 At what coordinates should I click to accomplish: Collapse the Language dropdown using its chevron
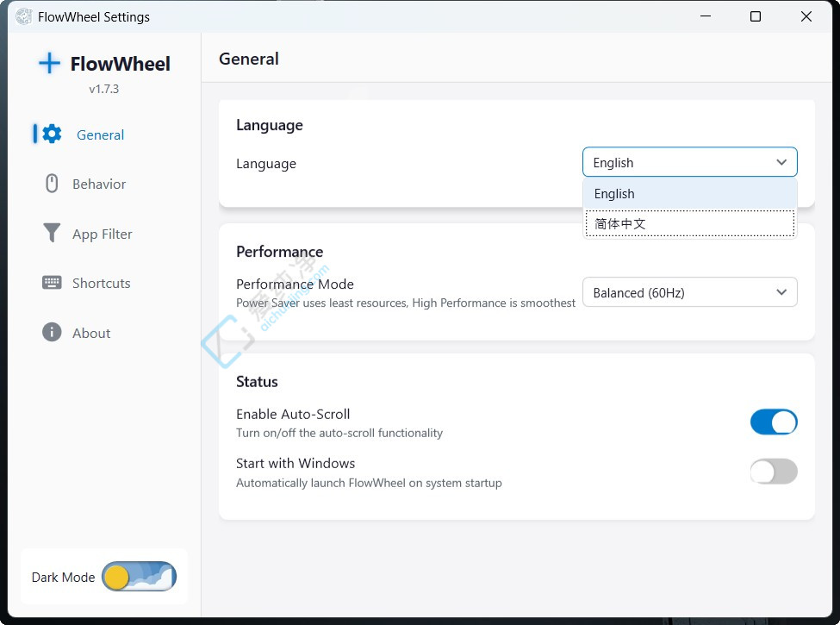pos(781,161)
